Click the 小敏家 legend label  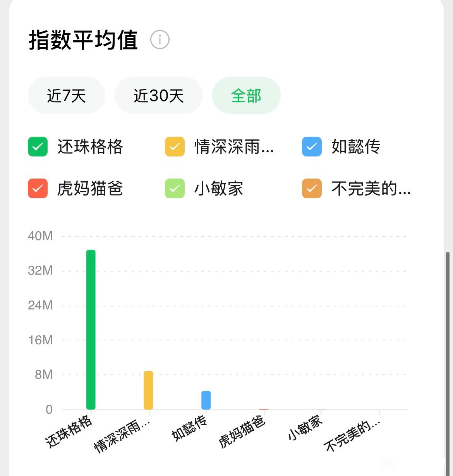coord(219,189)
